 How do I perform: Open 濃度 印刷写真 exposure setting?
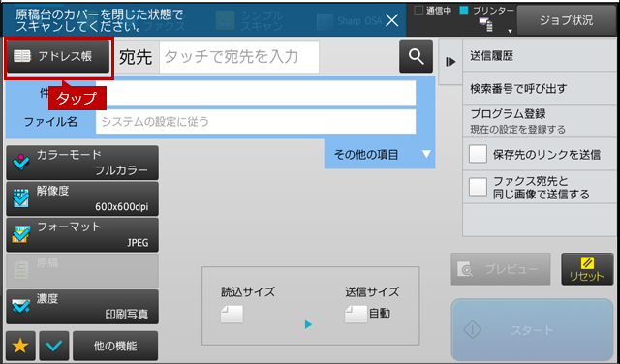point(82,307)
